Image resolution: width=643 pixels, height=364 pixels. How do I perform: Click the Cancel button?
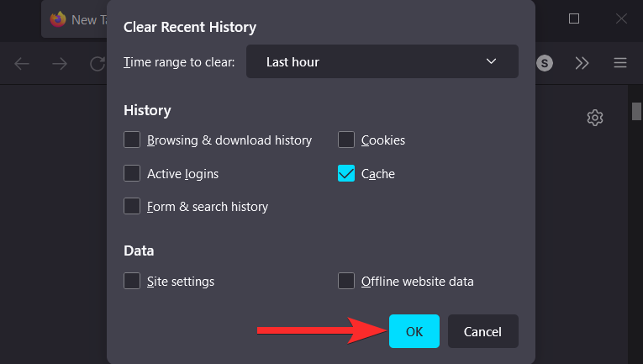(482, 331)
